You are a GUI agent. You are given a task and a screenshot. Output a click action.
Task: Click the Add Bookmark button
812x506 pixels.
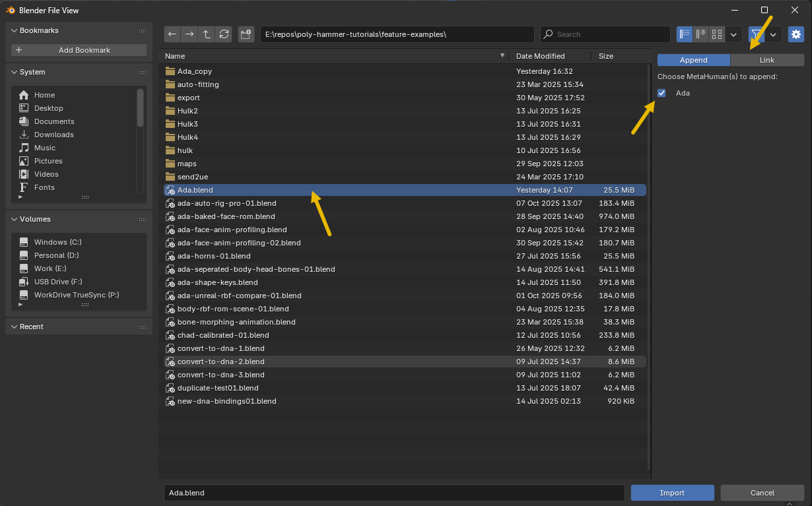(x=79, y=50)
